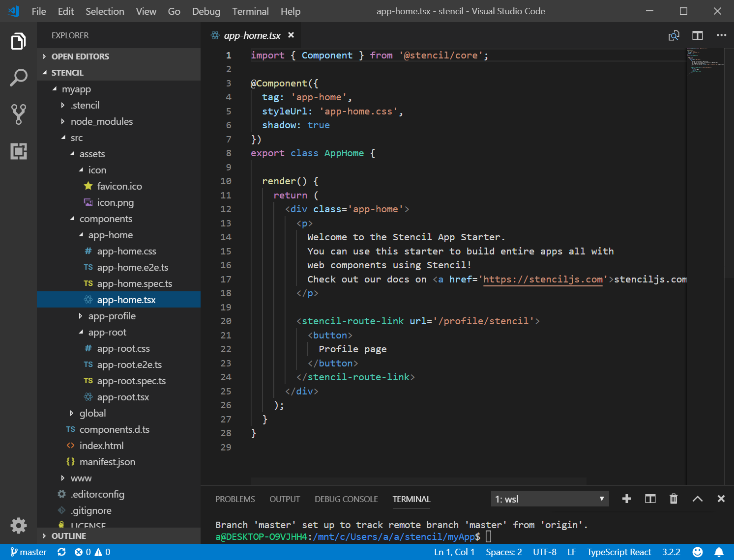734x560 pixels.
Task: Open notifications bell in status bar
Action: [719, 552]
